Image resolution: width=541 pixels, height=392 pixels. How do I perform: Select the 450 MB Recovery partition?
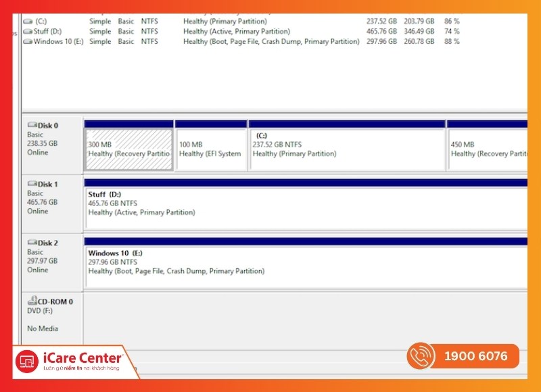(x=487, y=149)
